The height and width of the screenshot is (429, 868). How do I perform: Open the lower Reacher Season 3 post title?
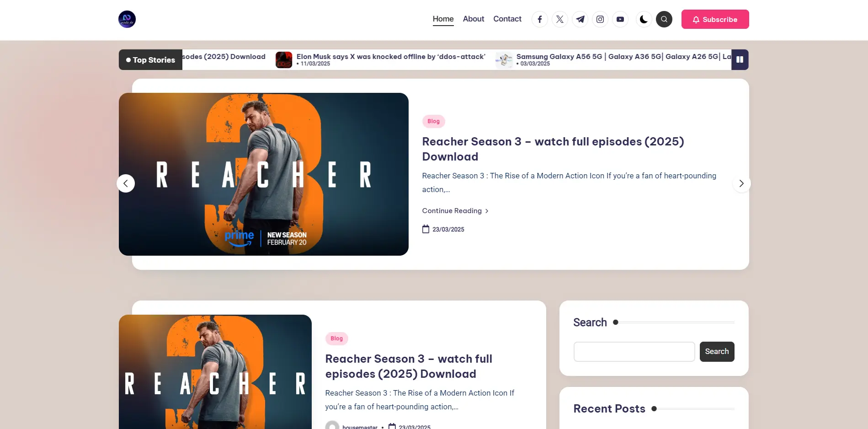pos(408,366)
